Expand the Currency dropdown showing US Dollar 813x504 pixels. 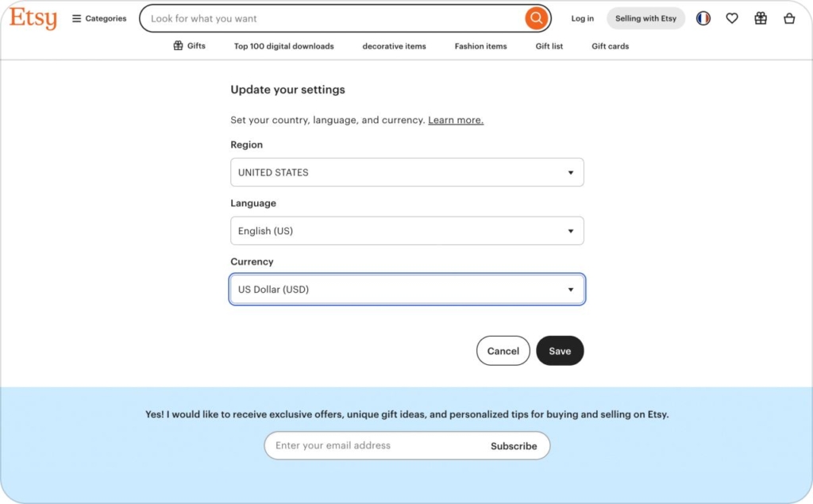tap(406, 289)
